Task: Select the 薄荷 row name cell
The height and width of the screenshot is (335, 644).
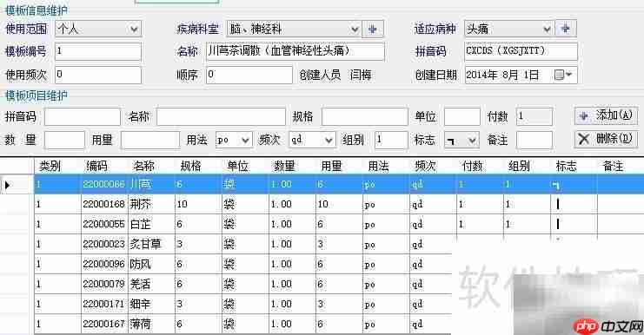Action: [151, 324]
